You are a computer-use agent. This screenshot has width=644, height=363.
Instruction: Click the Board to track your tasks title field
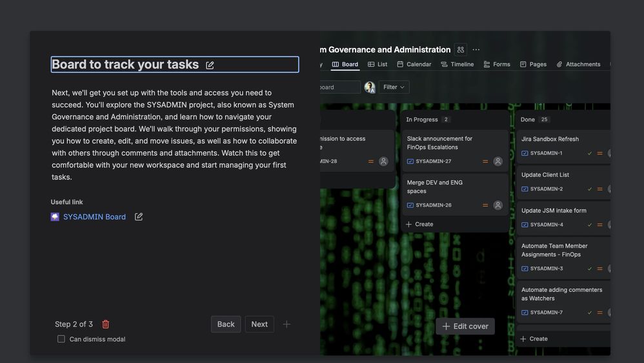125,65
